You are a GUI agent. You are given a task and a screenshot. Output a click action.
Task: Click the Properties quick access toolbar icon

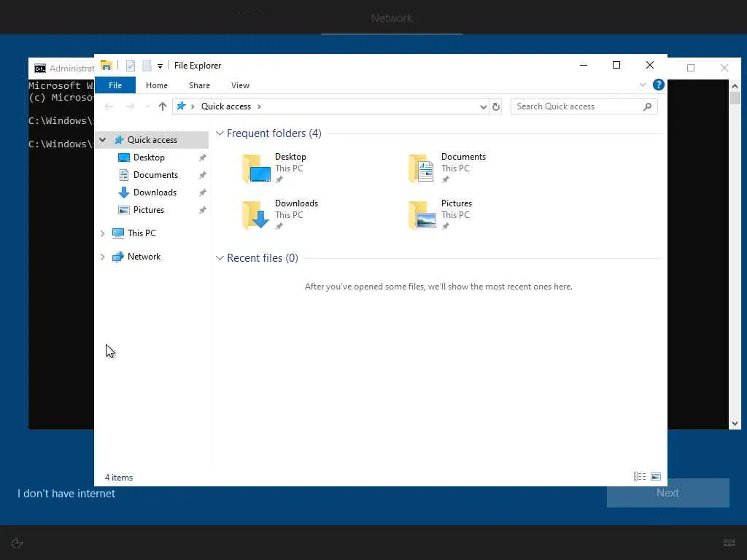click(130, 66)
